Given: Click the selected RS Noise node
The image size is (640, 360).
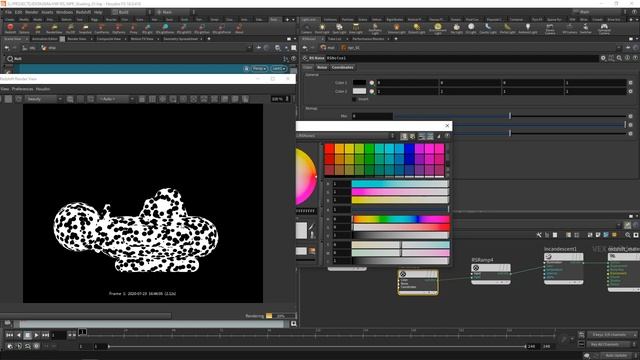Looking at the screenshot, I should point(418,282).
